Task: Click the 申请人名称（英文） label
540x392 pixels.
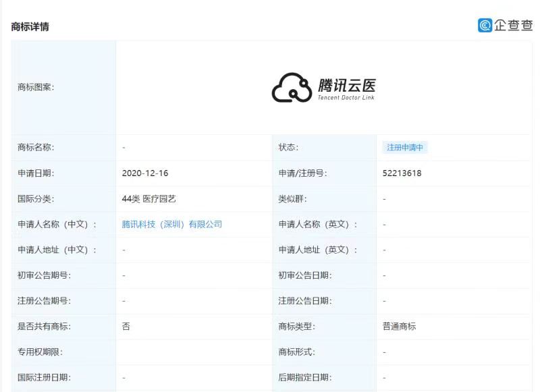Action: [x=317, y=225]
